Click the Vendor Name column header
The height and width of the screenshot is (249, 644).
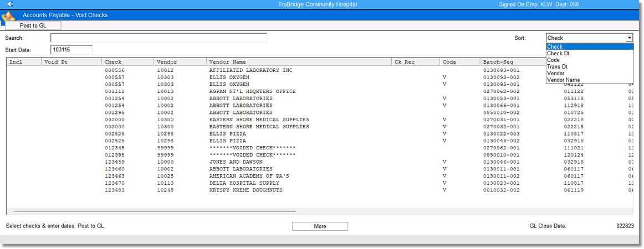pyautogui.click(x=299, y=62)
